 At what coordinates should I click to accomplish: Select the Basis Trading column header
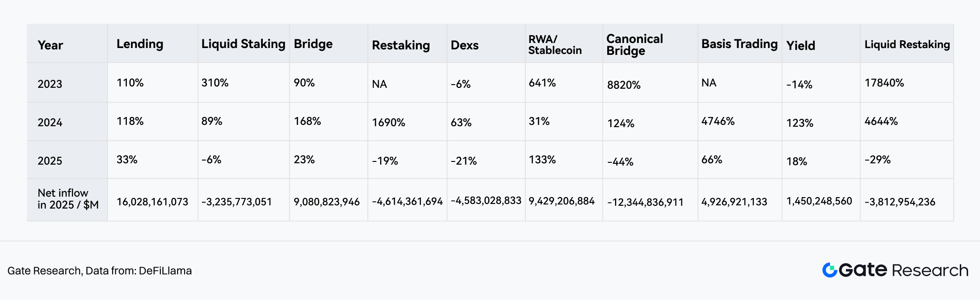(x=739, y=44)
